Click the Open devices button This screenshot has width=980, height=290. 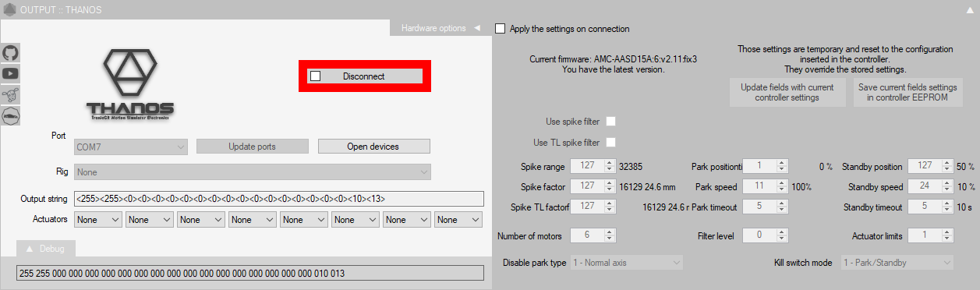[x=373, y=147]
